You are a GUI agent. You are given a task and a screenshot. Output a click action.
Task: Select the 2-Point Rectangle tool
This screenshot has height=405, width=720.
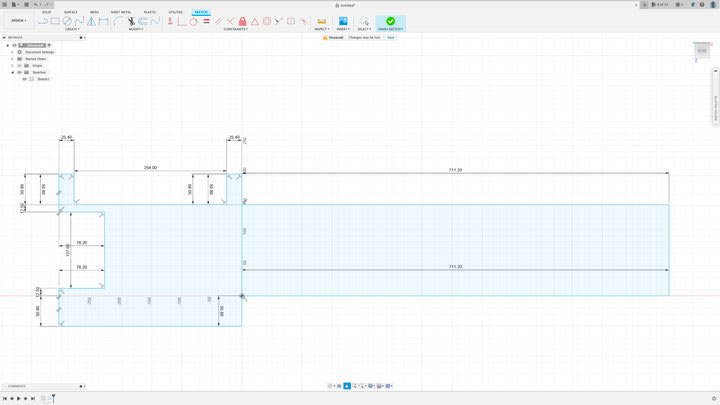click(55, 21)
